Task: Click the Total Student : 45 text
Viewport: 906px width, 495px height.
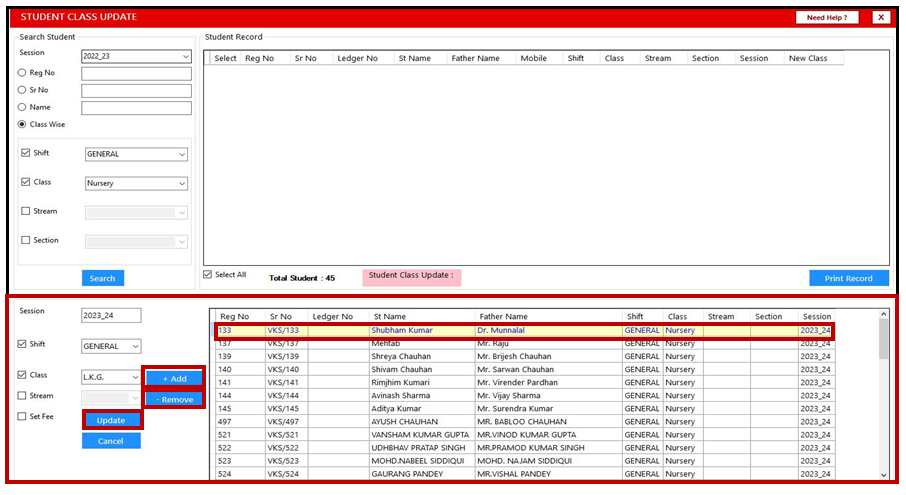Action: [x=302, y=278]
